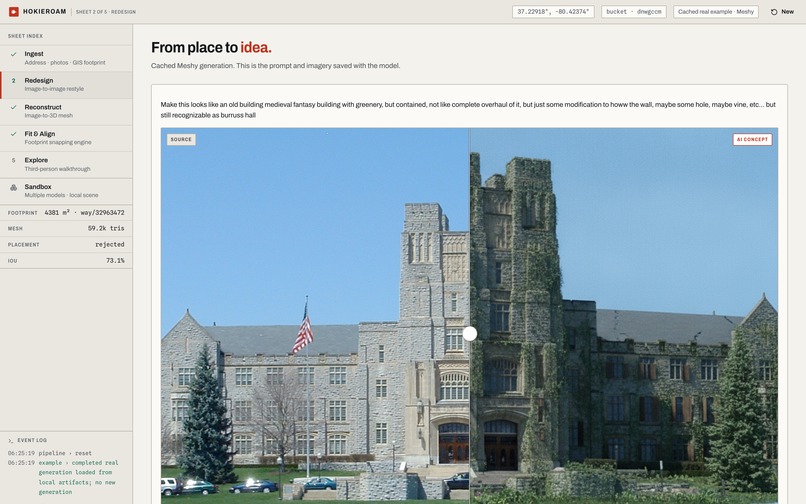
Task: Click the Sandbox cubes icon
Action: coord(14,187)
